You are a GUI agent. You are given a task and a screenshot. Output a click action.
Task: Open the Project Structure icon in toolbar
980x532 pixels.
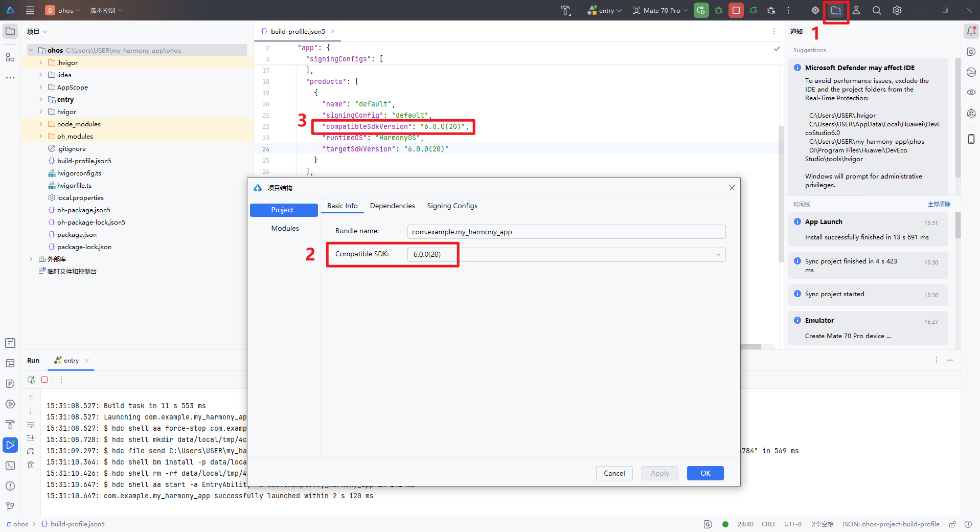coord(836,10)
